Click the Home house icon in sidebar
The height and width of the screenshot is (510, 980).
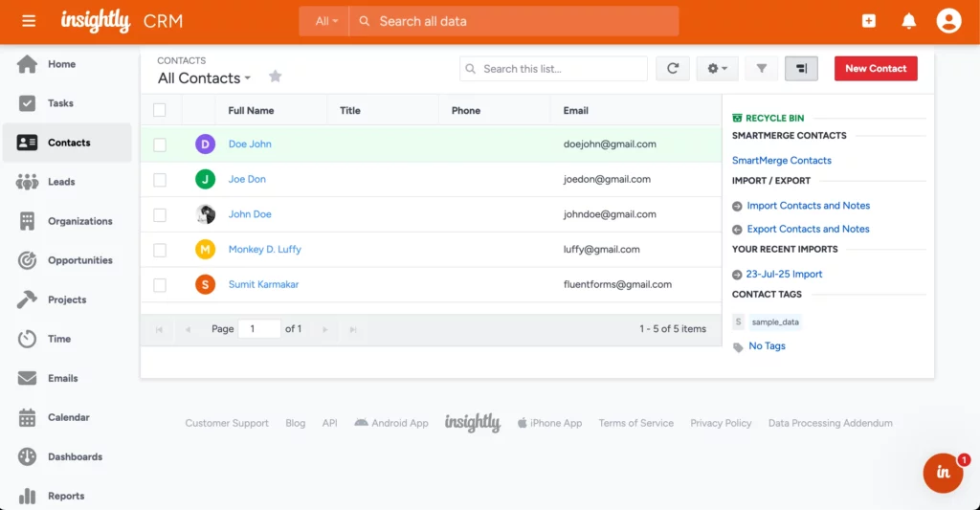(27, 64)
